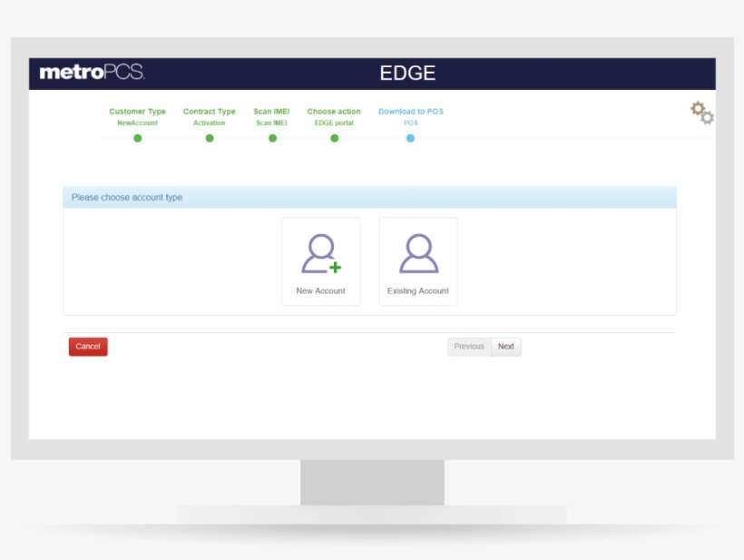Screen dimensions: 744x560
Task: Click the blue dot under Download to POS
Action: coord(409,138)
